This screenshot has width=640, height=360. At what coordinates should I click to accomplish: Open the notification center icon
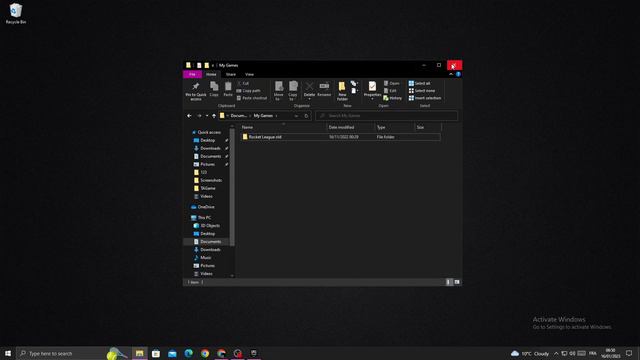click(629, 353)
